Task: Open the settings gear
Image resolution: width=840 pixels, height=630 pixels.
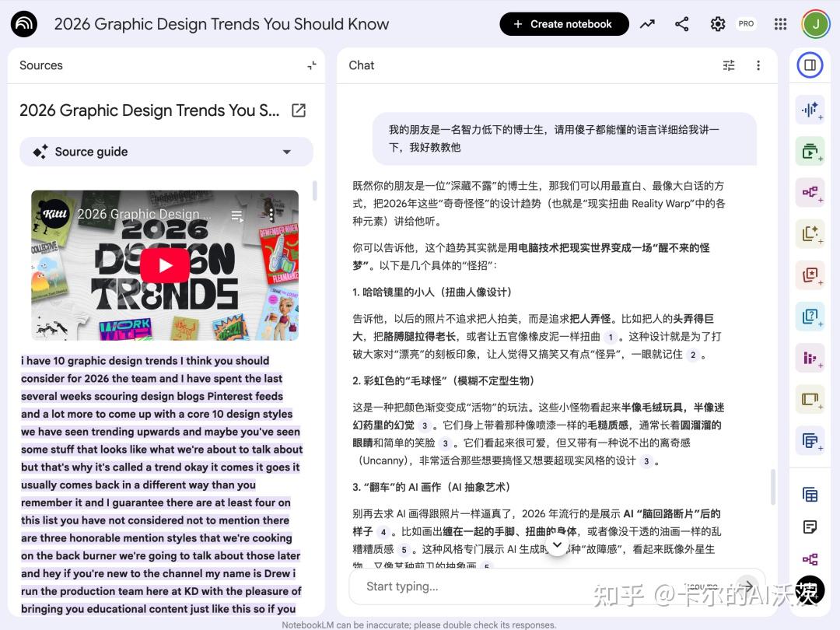Action: (718, 24)
